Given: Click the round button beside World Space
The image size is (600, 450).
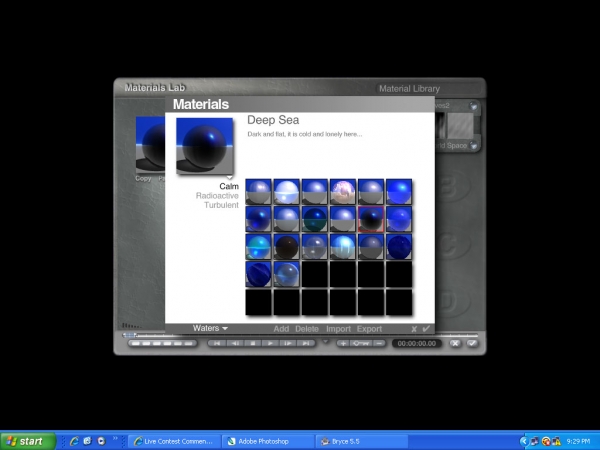Looking at the screenshot, I should [473, 145].
